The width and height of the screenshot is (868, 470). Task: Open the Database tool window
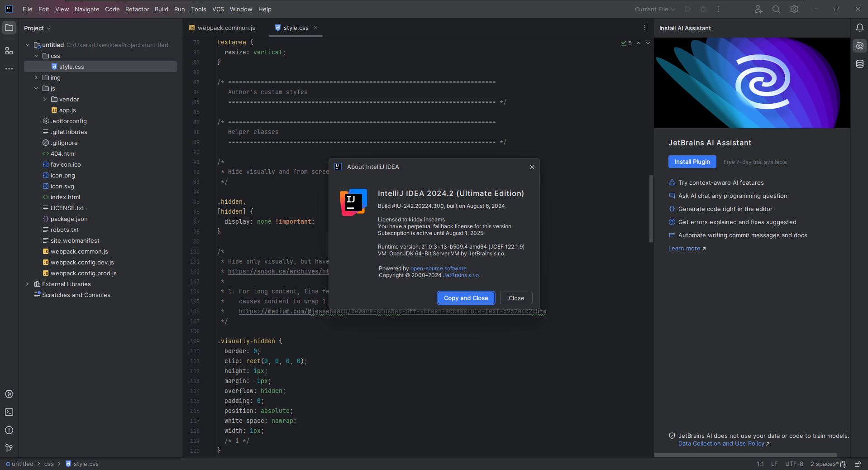pyautogui.click(x=859, y=64)
